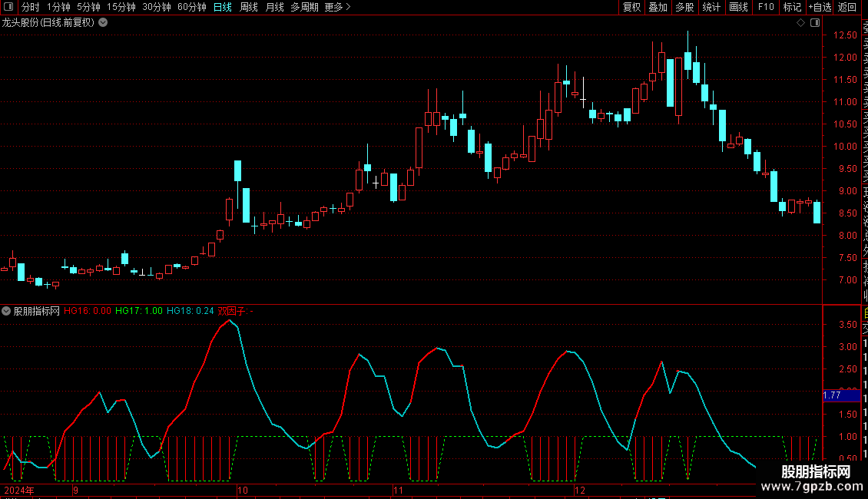868x499 pixels.
Task: Click the HG18: 0.24 indicator value
Action: (x=190, y=311)
